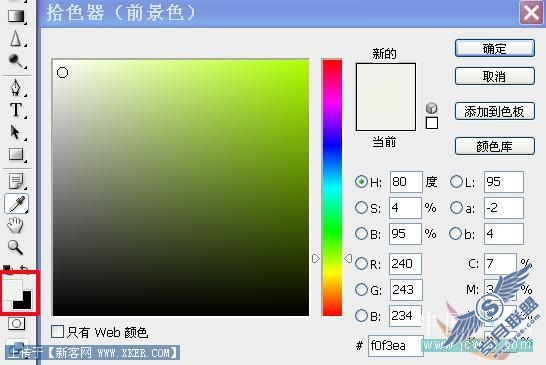546x365 pixels.
Task: Select the G green radio button
Action: click(361, 289)
